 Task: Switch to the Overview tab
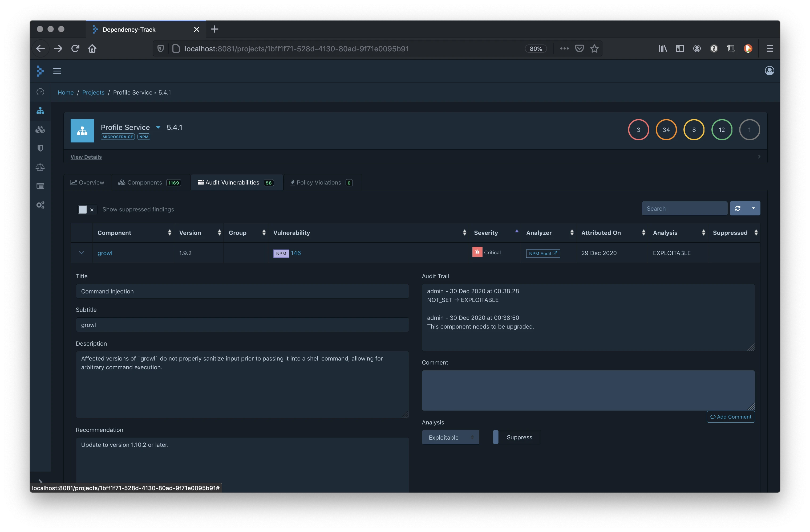[87, 182]
